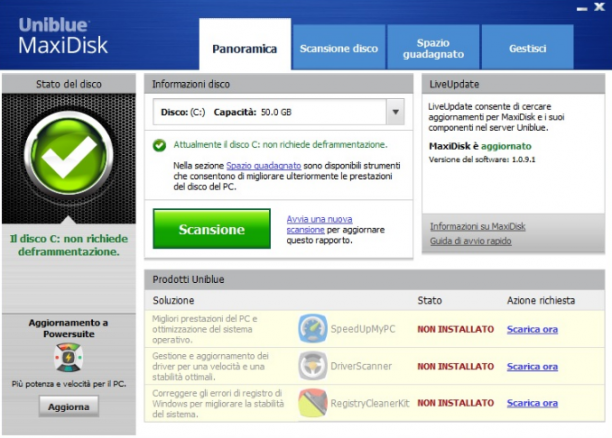Click the Informazioni disco panel header
This screenshot has height=438, width=612.
(279, 84)
